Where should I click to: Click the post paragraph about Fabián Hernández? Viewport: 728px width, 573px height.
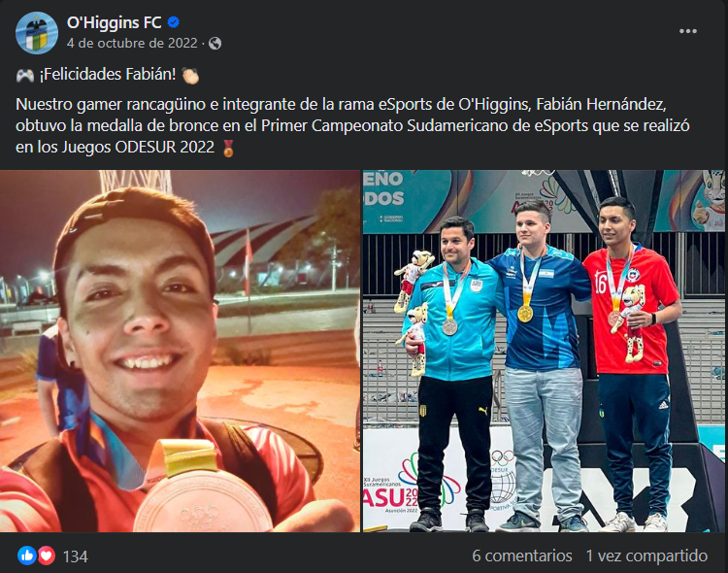[353, 125]
